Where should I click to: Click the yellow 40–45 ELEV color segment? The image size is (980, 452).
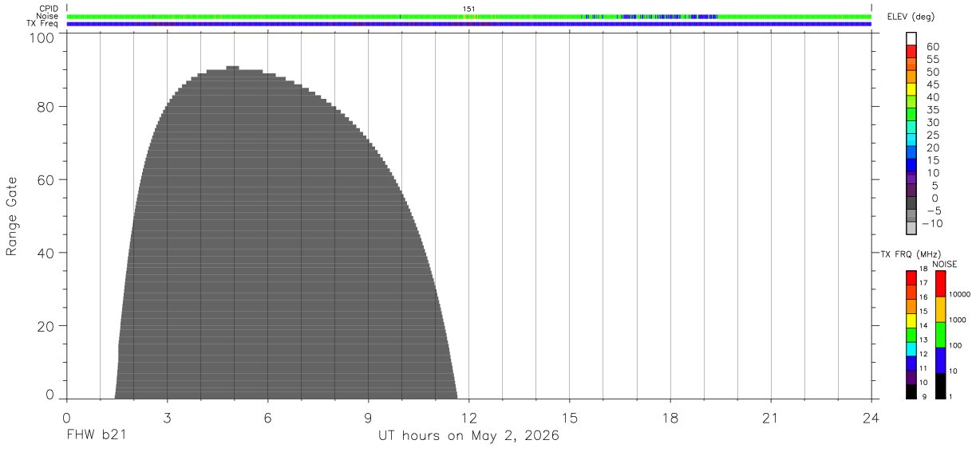[911, 90]
